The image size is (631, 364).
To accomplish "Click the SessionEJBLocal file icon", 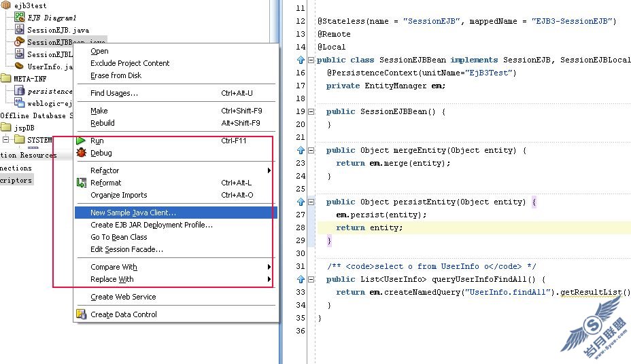I will [x=19, y=54].
